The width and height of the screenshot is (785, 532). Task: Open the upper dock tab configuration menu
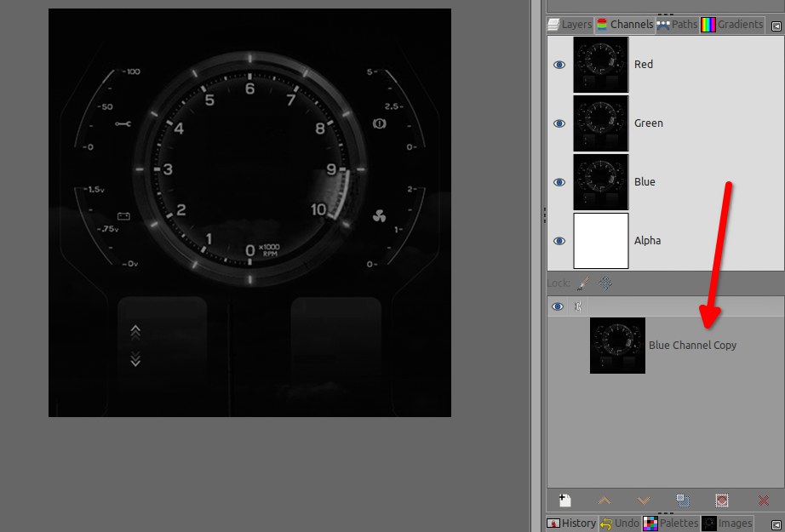coord(775,26)
